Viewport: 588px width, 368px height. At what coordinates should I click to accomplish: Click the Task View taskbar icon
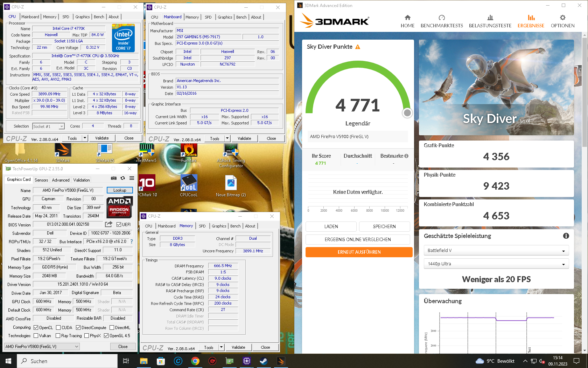[126, 361]
